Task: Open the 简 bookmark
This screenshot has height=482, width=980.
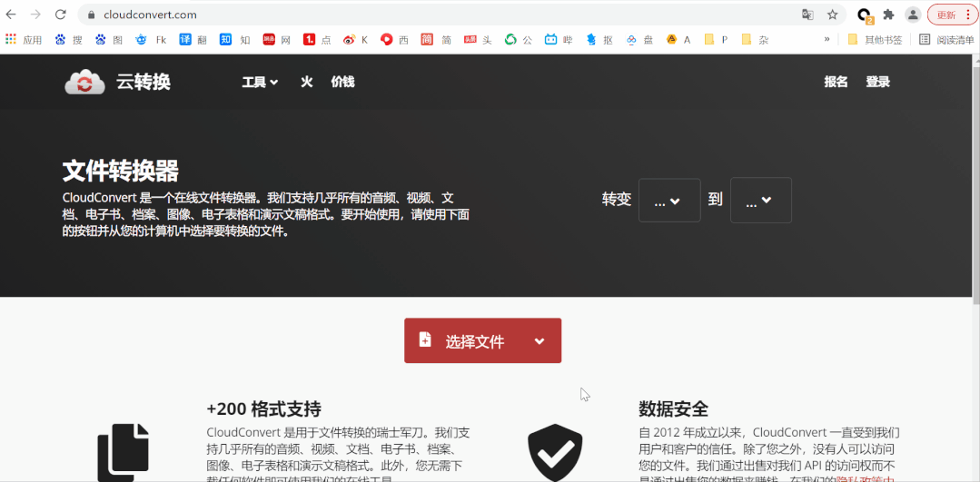Action: 436,39
